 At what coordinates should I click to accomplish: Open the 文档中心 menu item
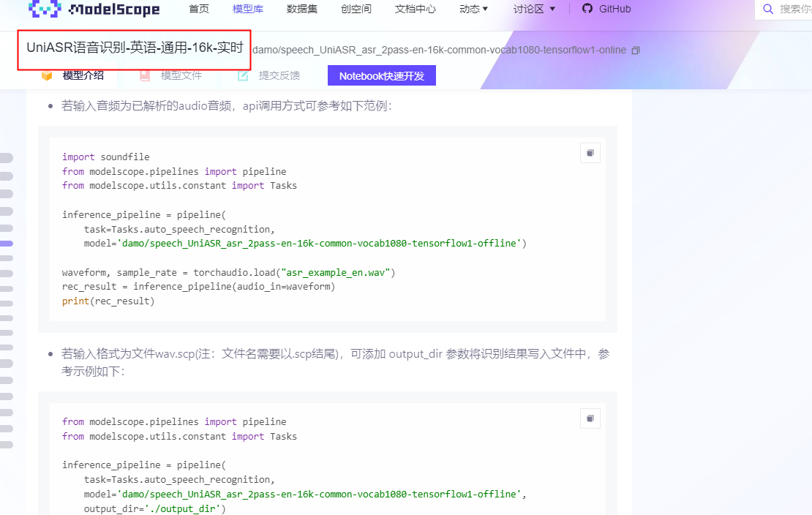tap(416, 9)
